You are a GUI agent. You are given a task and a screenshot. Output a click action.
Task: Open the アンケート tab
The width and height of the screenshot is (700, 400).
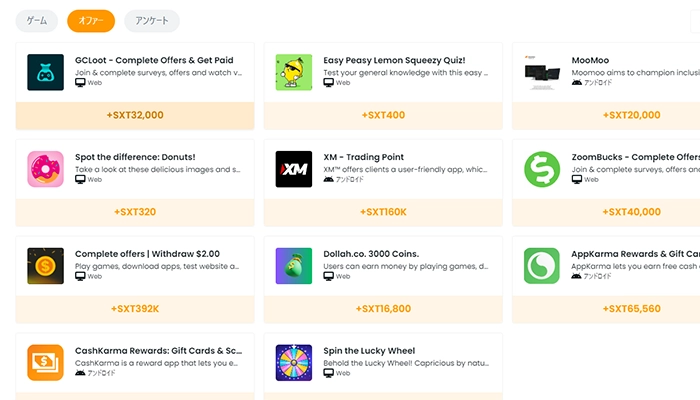pyautogui.click(x=152, y=20)
